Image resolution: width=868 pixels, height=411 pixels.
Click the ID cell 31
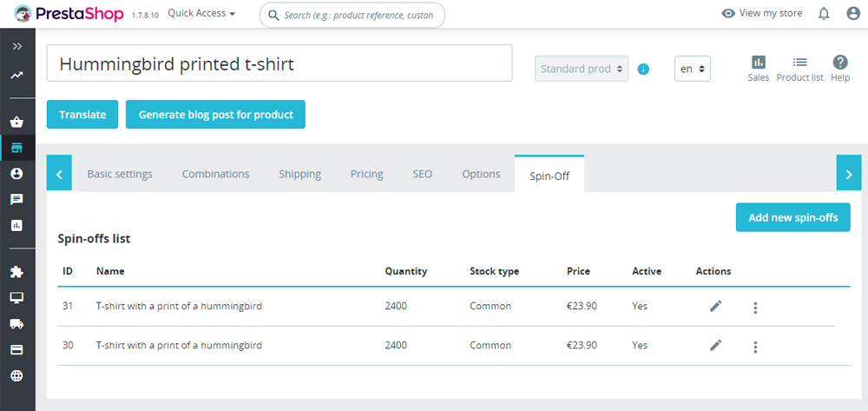pyautogui.click(x=68, y=306)
